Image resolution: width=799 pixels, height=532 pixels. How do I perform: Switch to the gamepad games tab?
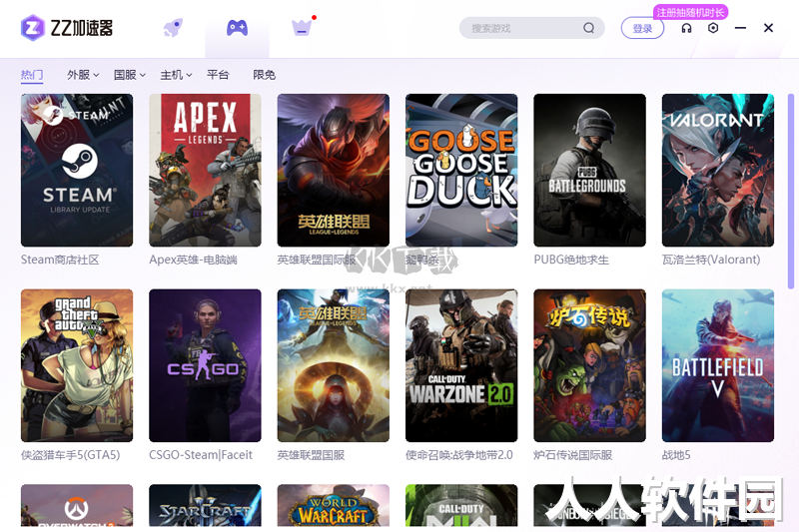pyautogui.click(x=237, y=28)
